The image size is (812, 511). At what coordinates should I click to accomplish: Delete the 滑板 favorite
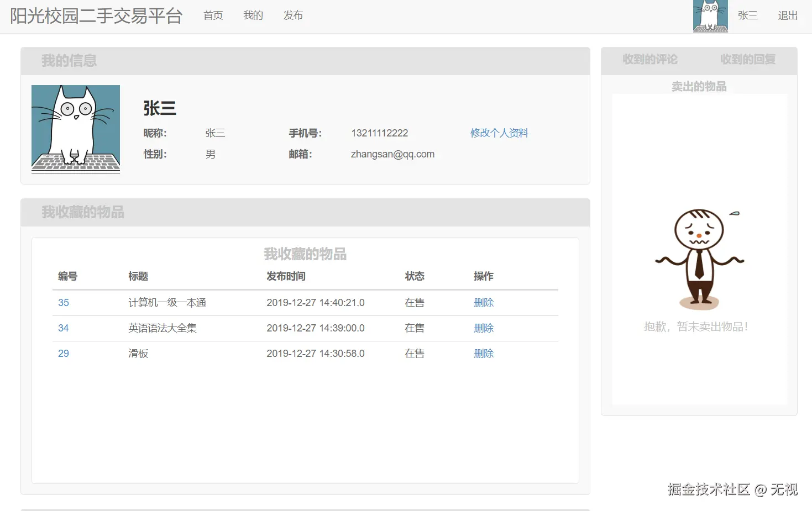pyautogui.click(x=484, y=354)
